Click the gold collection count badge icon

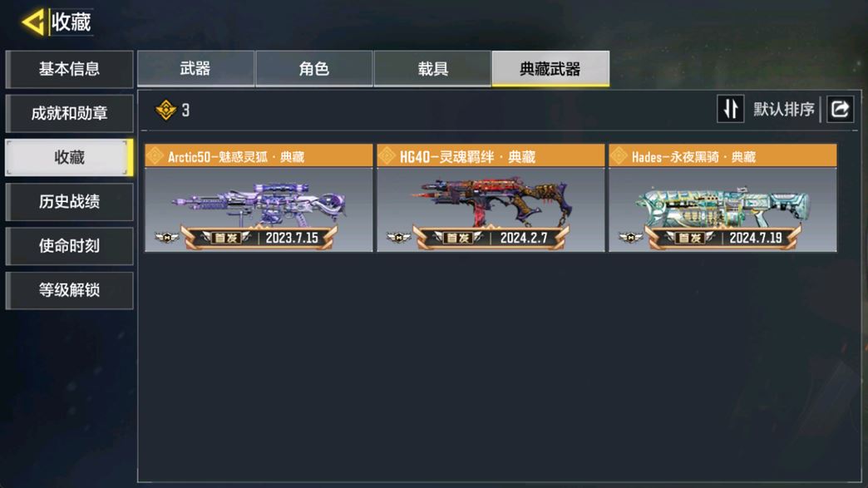tap(165, 110)
